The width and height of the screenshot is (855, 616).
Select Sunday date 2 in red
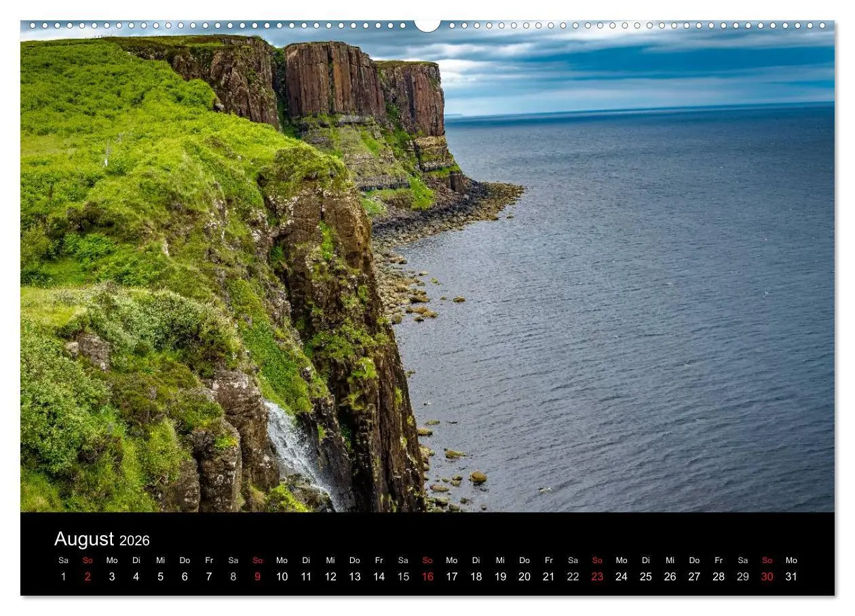(88, 577)
